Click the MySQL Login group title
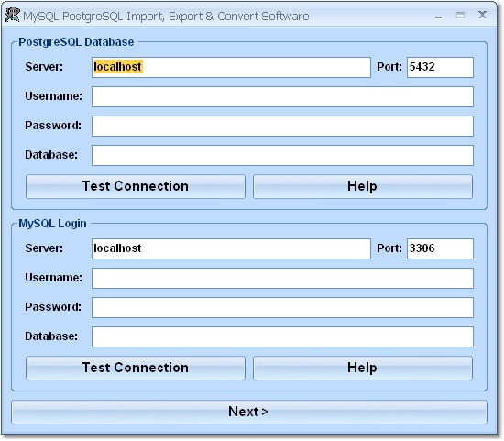The height and width of the screenshot is (441, 504). [52, 223]
